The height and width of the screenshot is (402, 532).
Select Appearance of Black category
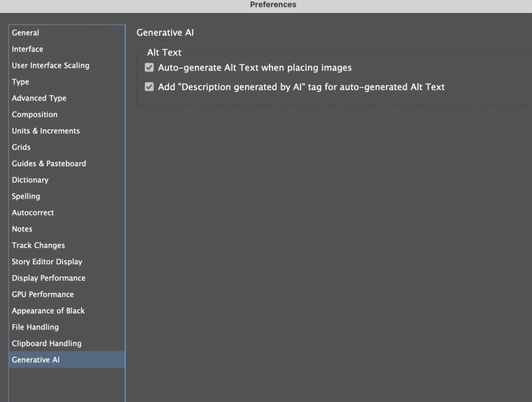pyautogui.click(x=48, y=310)
